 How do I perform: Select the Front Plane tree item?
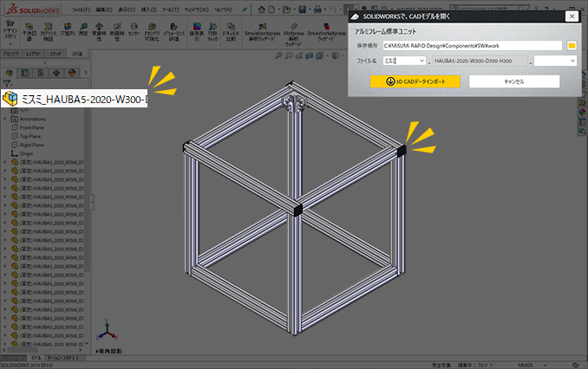tap(33, 127)
